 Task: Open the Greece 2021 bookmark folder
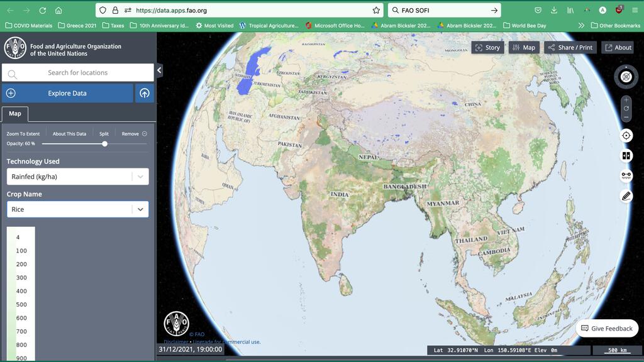pos(77,25)
